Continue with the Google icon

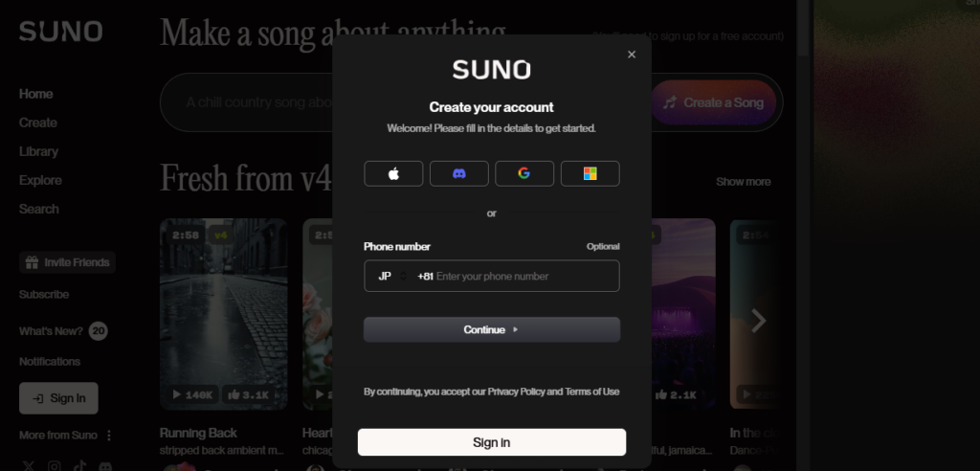click(523, 173)
